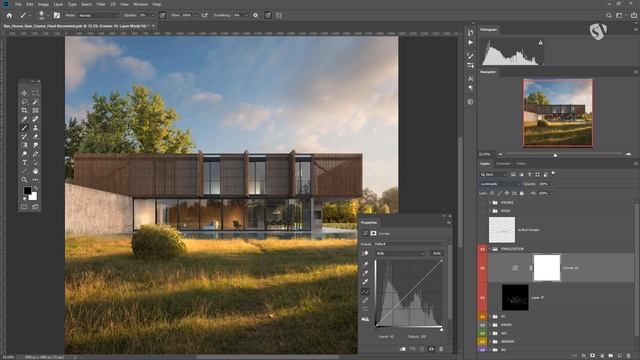
Task: Open the layer blend mode dropdown
Action: 500,184
